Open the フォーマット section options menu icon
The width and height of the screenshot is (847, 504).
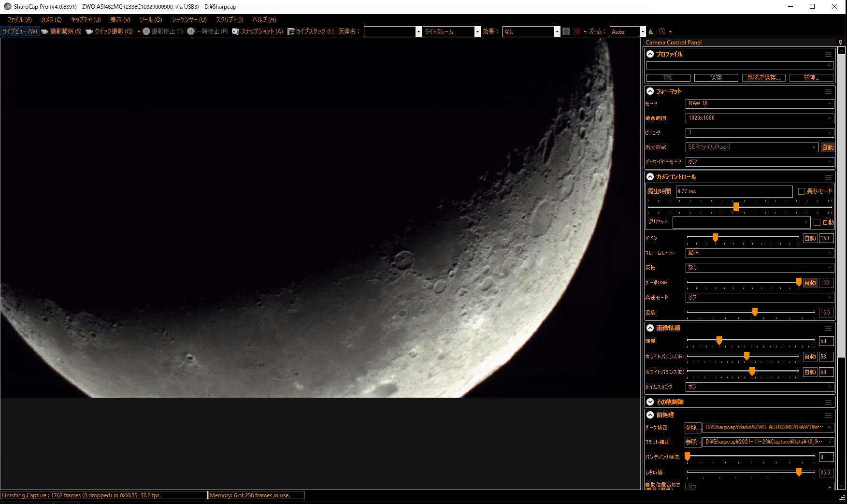pyautogui.click(x=828, y=91)
